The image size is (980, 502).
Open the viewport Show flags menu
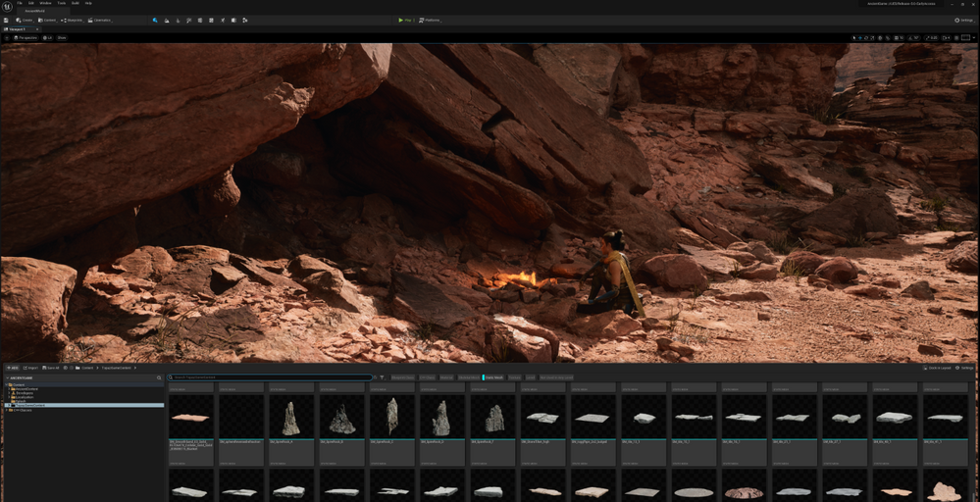pyautogui.click(x=62, y=37)
